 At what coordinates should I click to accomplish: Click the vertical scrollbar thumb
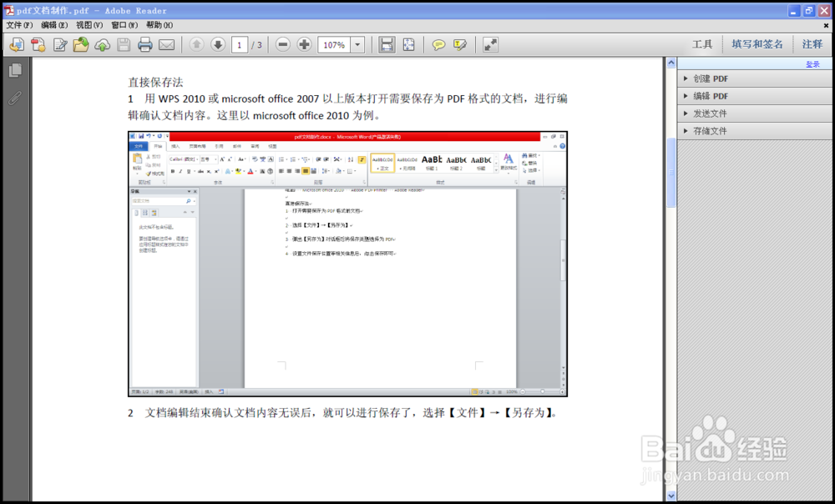[671, 173]
